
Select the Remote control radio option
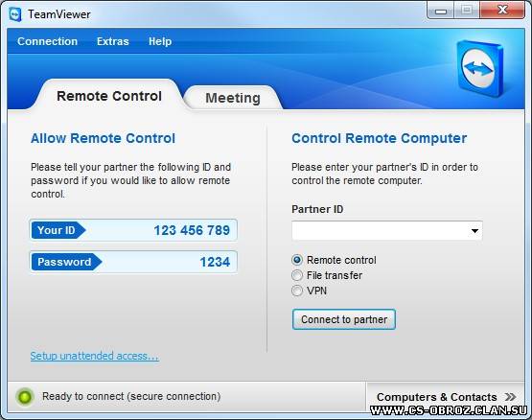click(297, 260)
